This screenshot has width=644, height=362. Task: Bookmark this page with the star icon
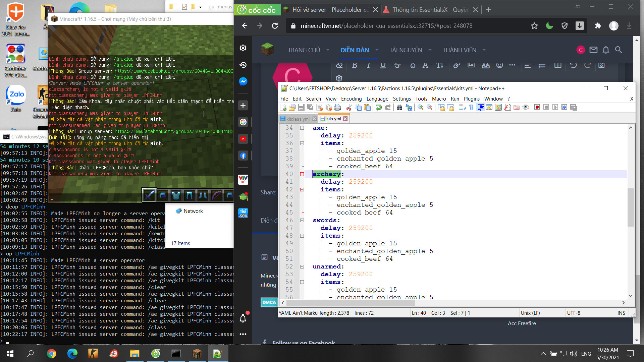point(534,26)
